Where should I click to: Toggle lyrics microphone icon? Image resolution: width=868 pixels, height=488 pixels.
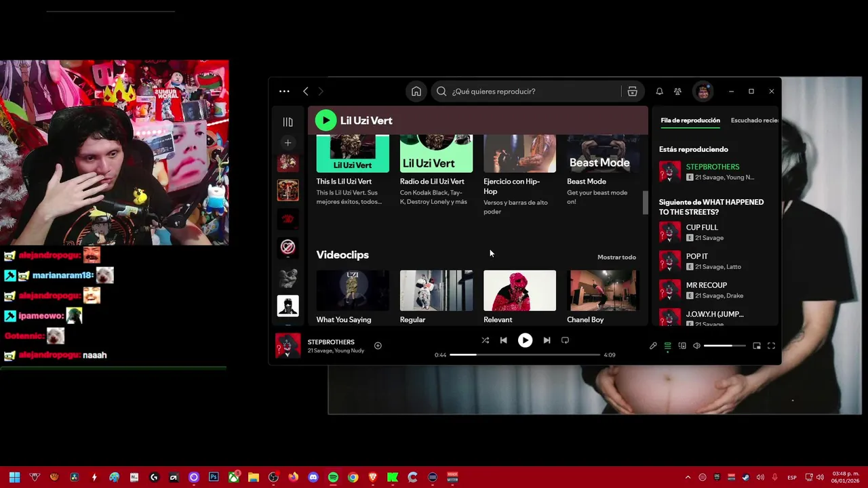tap(653, 346)
